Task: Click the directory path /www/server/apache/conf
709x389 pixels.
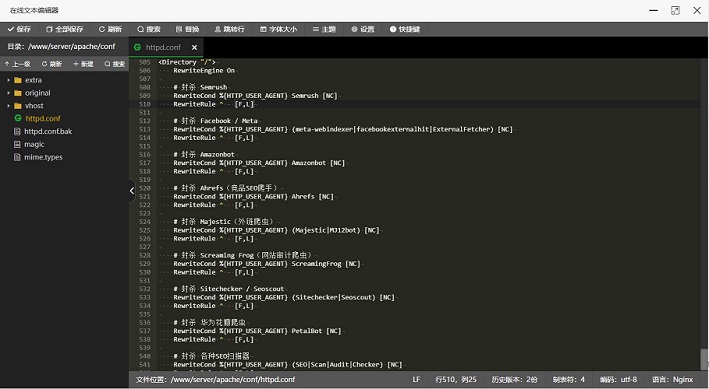Action: pyautogui.click(x=71, y=47)
